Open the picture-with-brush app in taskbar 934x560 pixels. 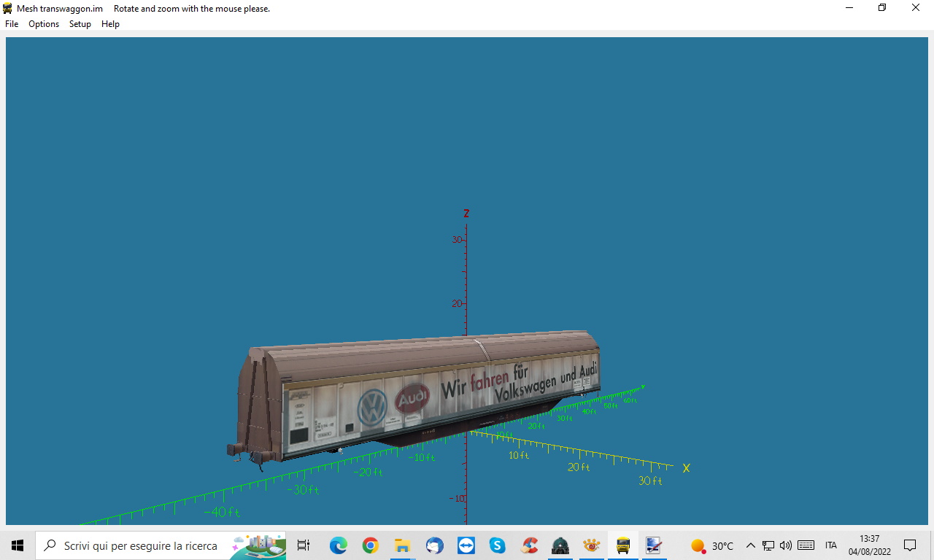tap(654, 545)
